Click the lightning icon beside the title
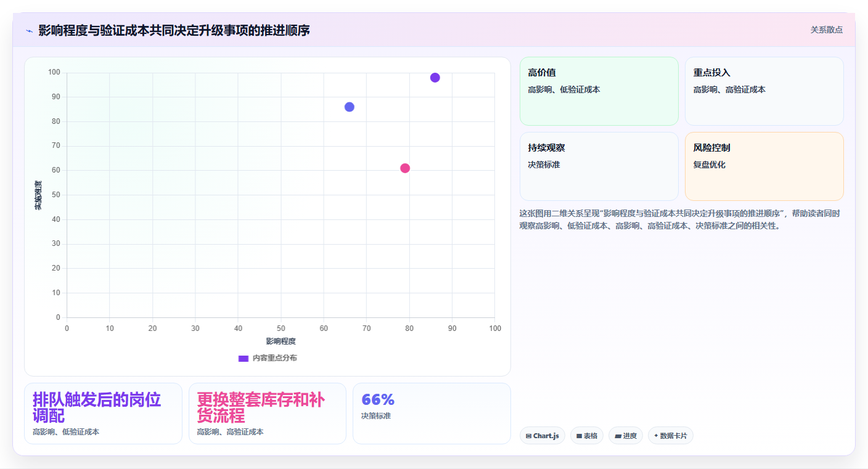 (x=29, y=30)
